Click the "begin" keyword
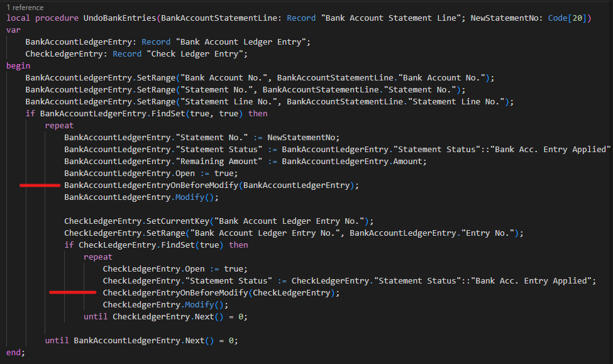This screenshot has height=364, width=613. (x=18, y=65)
